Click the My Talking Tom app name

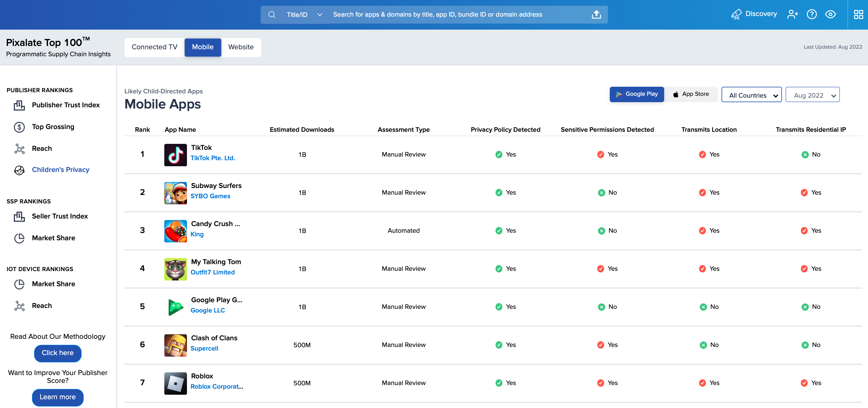[216, 262]
